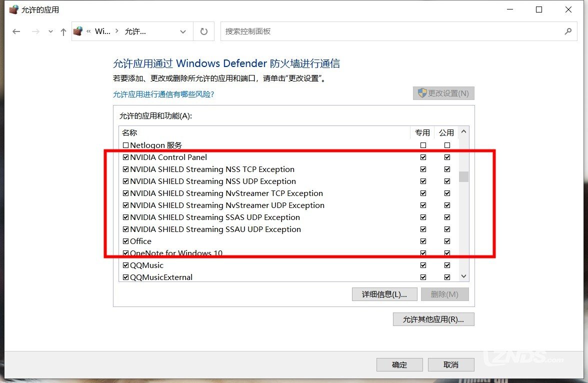This screenshot has height=383, width=588.
Task: Toggle 专用 for NVIDIA Control Panel
Action: pos(423,157)
